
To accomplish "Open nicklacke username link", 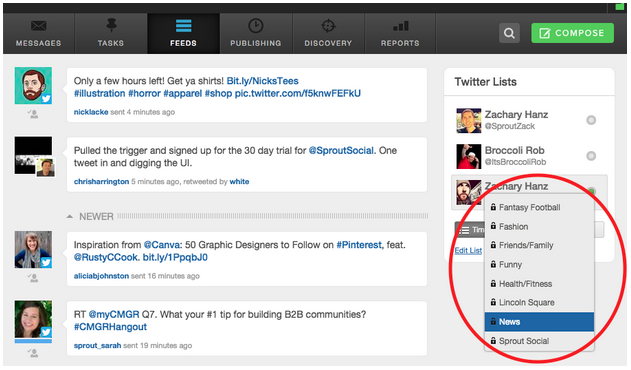I will click(x=91, y=112).
